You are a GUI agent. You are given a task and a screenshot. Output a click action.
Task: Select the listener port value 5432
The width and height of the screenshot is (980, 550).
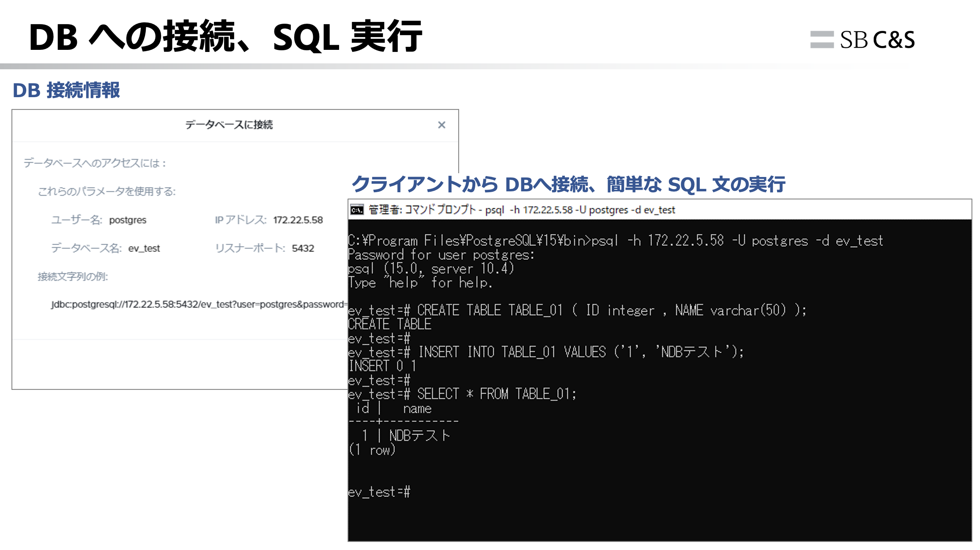303,248
